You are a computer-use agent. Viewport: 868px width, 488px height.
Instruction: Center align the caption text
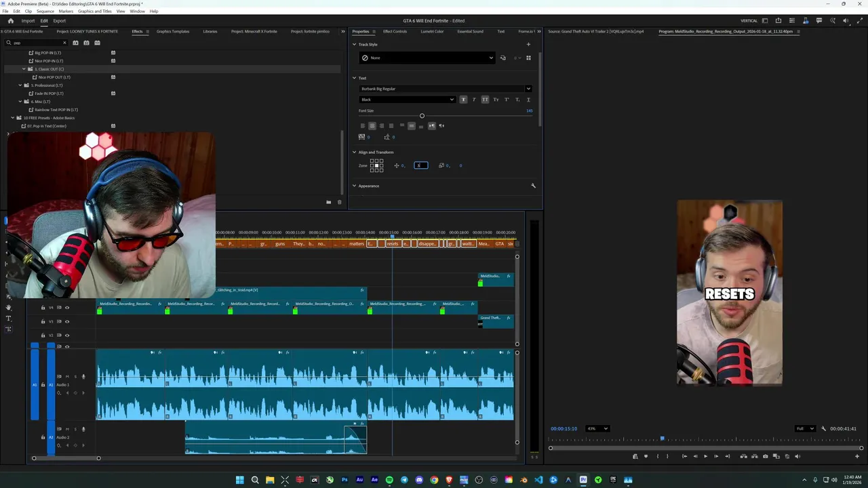click(x=372, y=125)
